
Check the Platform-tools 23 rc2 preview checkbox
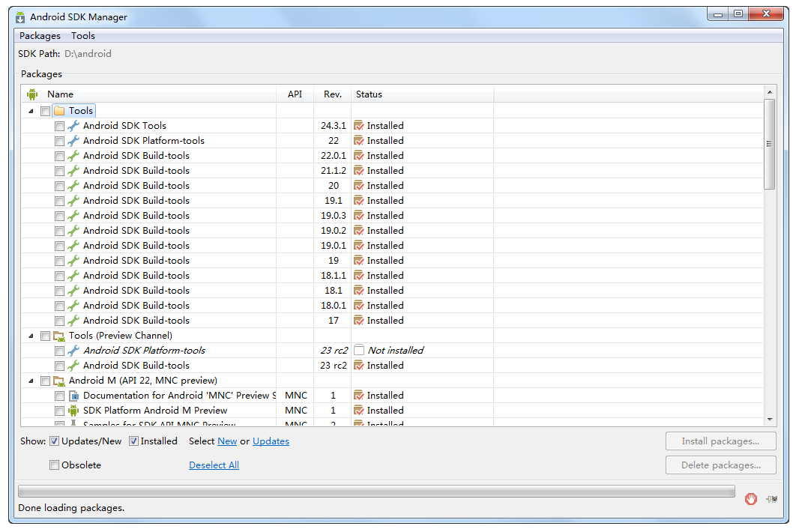click(x=60, y=351)
